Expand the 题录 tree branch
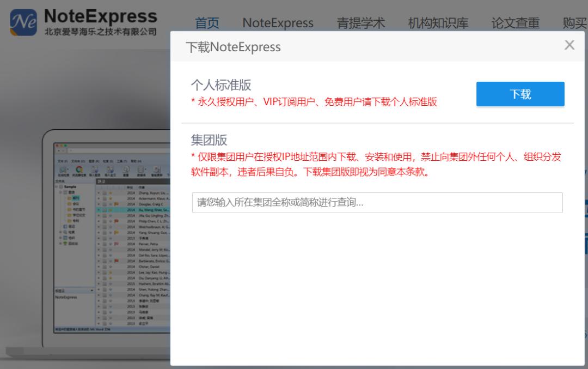588x369 pixels. coord(60,193)
